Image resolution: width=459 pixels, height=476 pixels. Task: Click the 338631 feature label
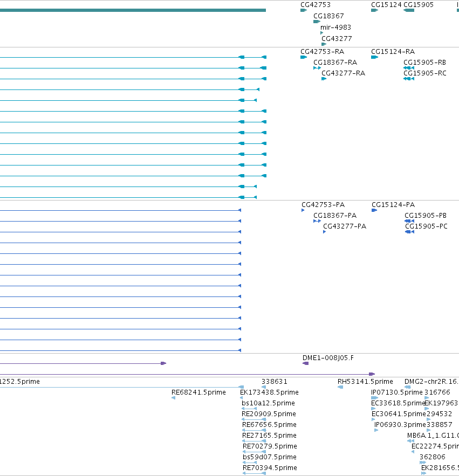pyautogui.click(x=275, y=382)
